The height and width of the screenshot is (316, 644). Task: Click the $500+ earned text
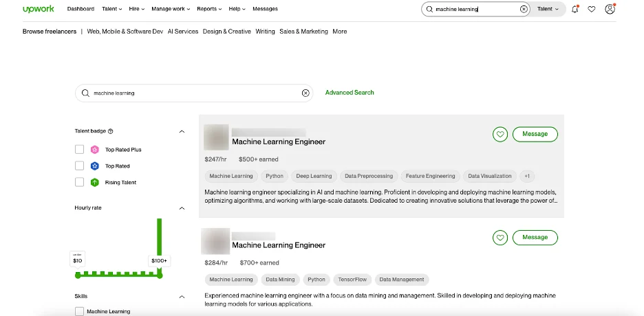tap(258, 159)
